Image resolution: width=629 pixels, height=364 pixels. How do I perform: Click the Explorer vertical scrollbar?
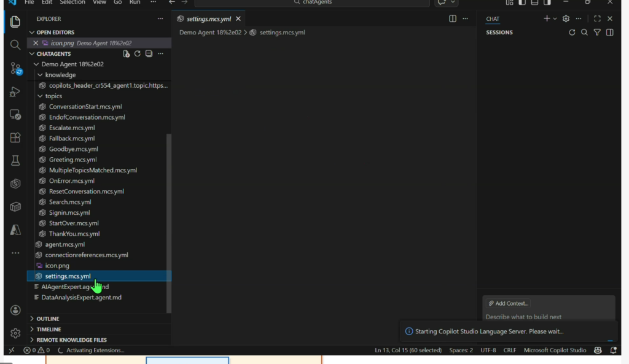point(169,223)
